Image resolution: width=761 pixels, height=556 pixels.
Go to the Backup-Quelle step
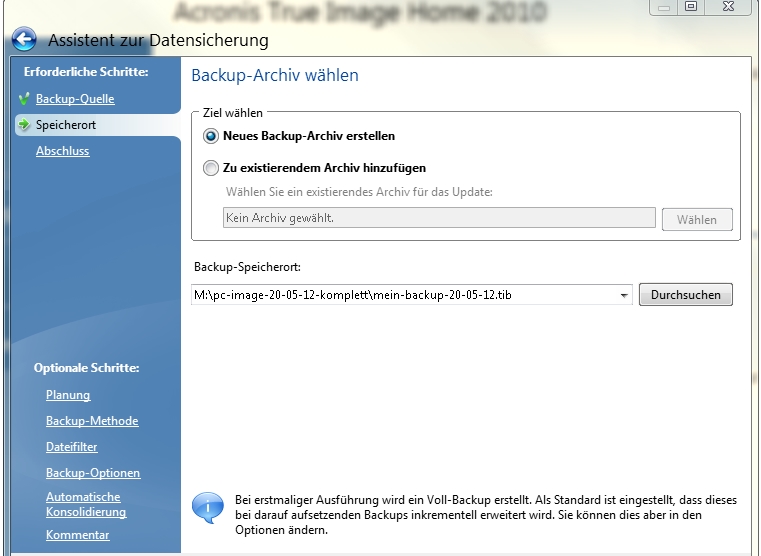[x=75, y=98]
